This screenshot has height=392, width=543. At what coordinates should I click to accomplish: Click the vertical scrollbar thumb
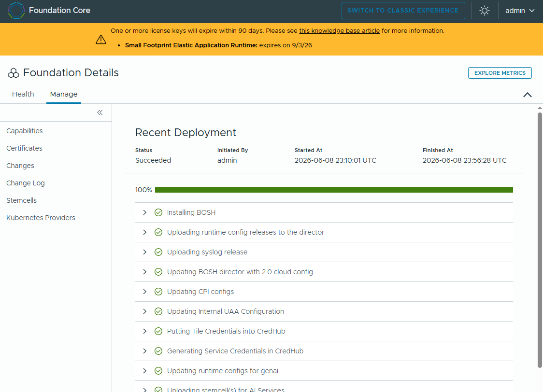[x=540, y=240]
